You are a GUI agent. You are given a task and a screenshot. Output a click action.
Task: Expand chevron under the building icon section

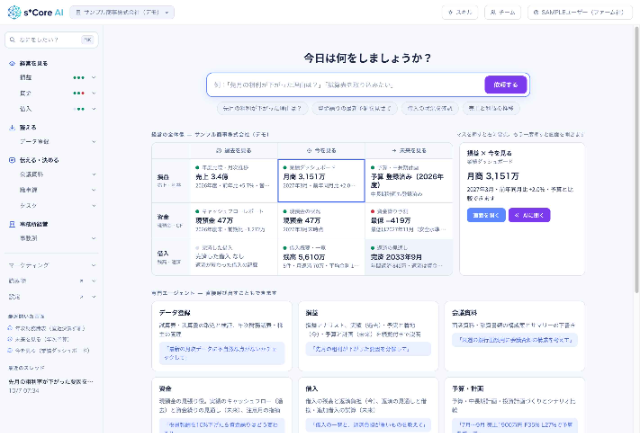point(94,238)
